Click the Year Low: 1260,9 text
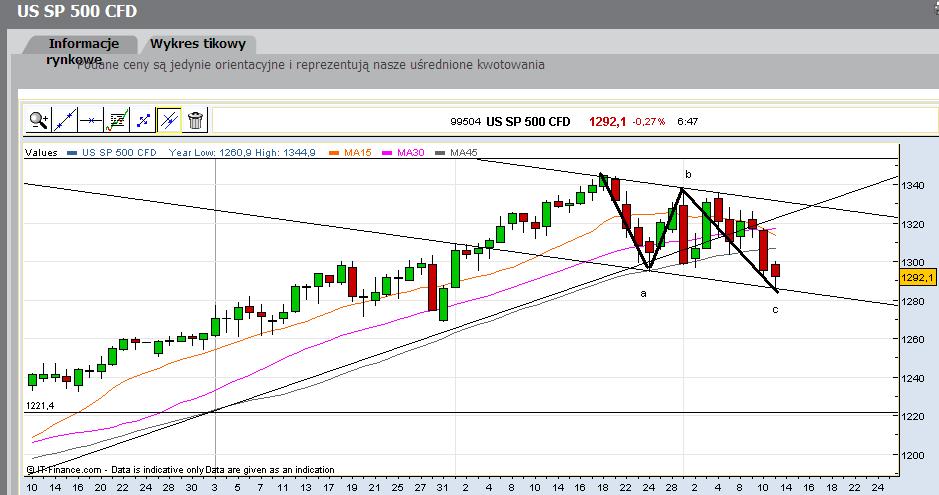The height and width of the screenshot is (495, 939). pyautogui.click(x=210, y=153)
